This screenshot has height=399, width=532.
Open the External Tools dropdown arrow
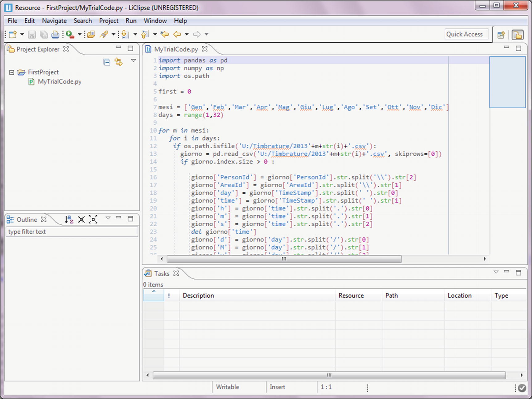(80, 34)
